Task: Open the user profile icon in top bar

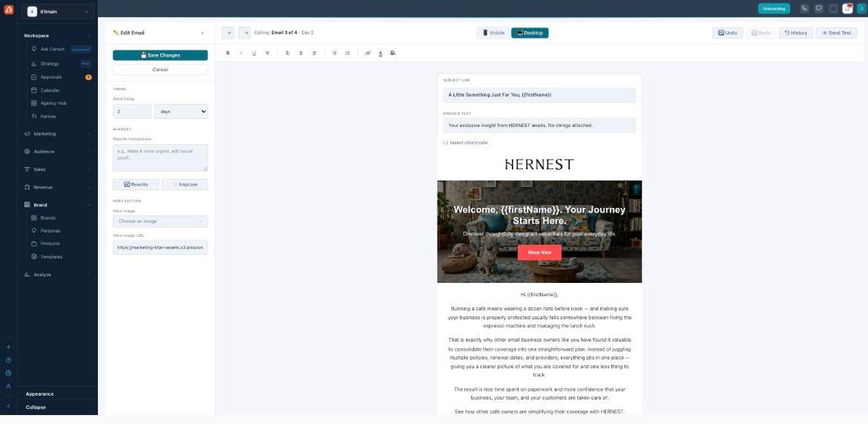Action: click(861, 8)
